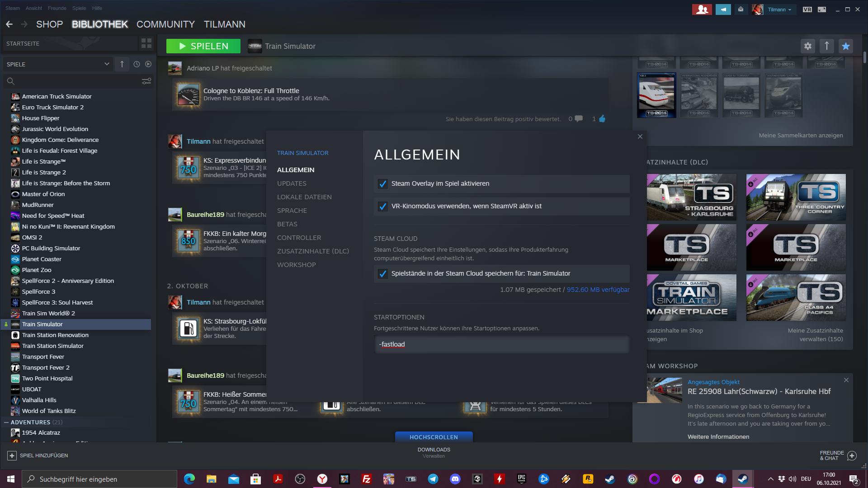Uncheck the VR-Kinomodus option

point(383,206)
